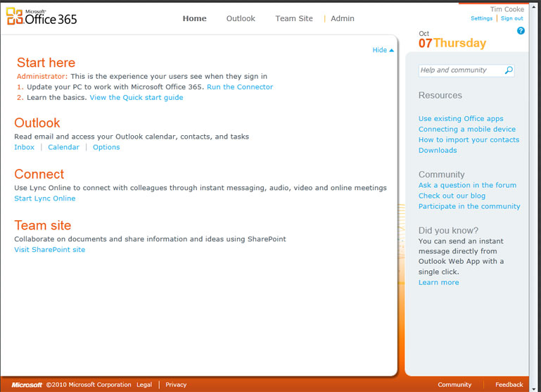The width and height of the screenshot is (541, 392).
Task: Open the Community footer link
Action: (x=454, y=385)
